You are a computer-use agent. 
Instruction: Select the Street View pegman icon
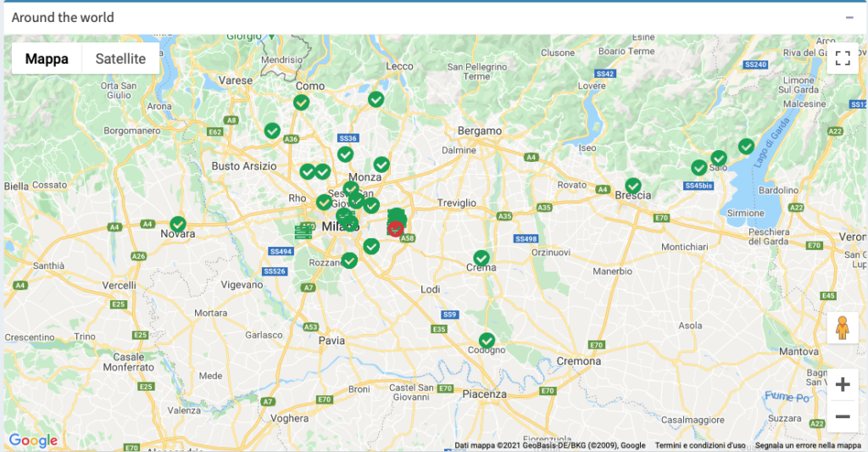coord(843,328)
